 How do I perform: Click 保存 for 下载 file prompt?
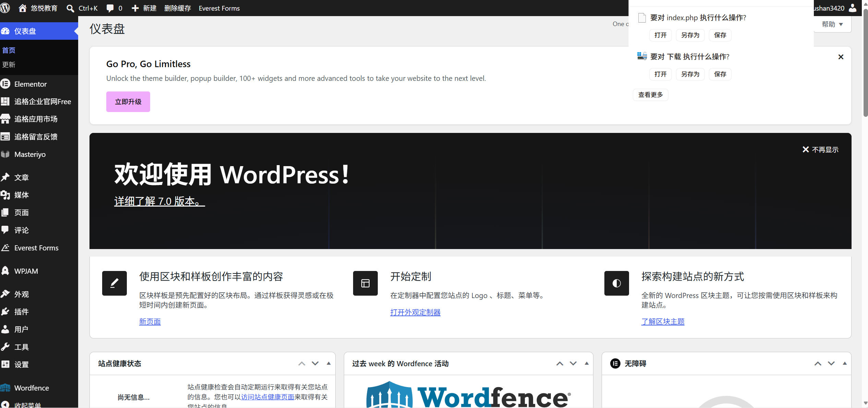click(720, 74)
